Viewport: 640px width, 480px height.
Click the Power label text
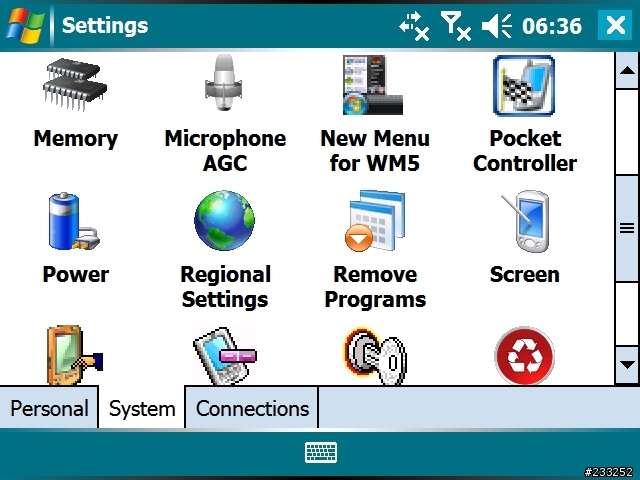[x=76, y=274]
